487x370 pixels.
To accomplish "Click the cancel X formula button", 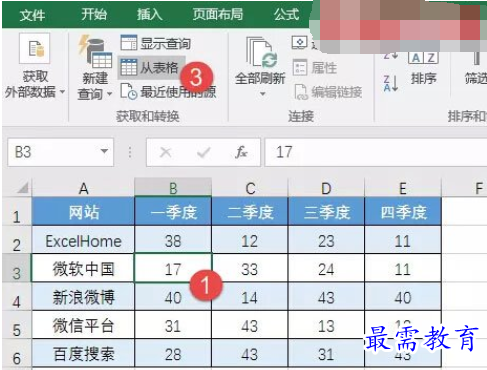I will point(166,153).
